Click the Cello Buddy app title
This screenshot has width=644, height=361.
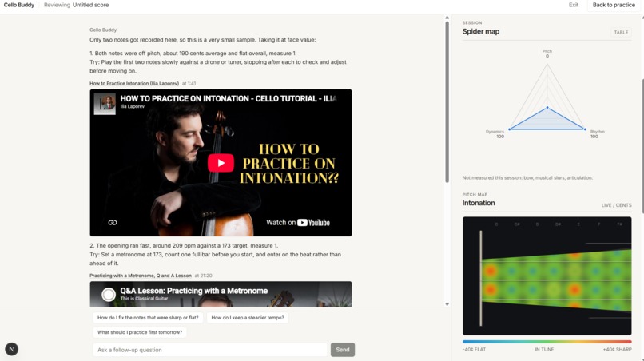[x=19, y=5]
